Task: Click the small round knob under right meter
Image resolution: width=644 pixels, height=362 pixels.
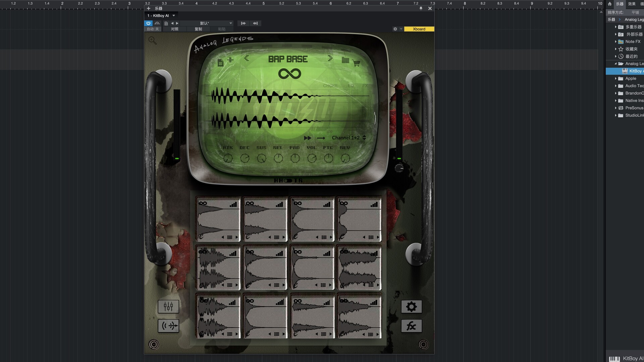Action: tap(399, 168)
